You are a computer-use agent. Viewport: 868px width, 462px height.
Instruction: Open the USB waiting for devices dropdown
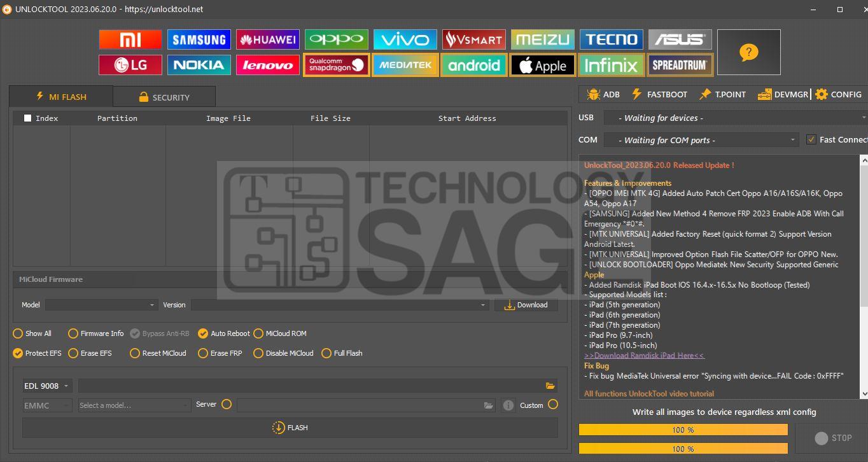[x=735, y=118]
